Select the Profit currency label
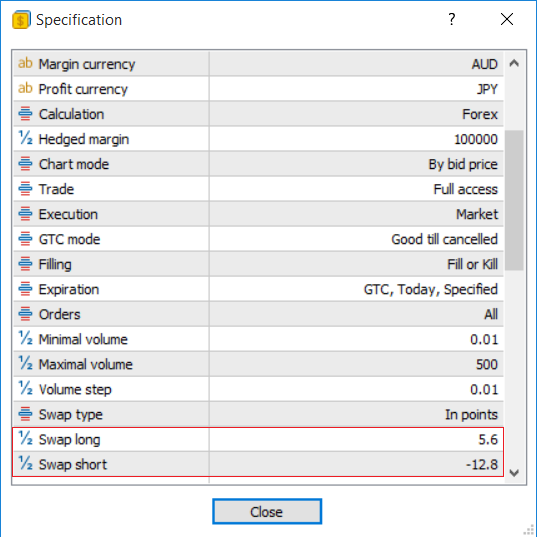Viewport: 537px width, 537px height. [83, 90]
